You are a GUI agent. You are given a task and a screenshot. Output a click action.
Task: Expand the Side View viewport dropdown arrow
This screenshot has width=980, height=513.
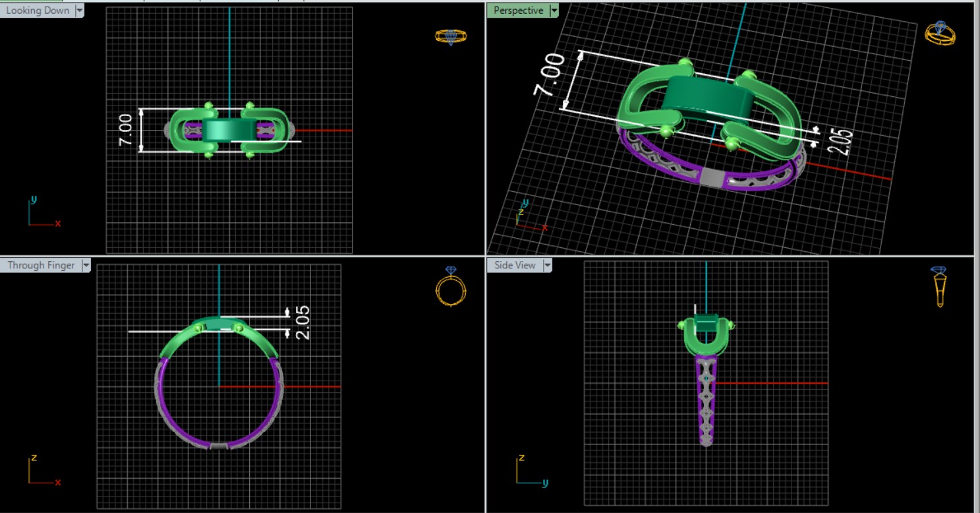[546, 265]
